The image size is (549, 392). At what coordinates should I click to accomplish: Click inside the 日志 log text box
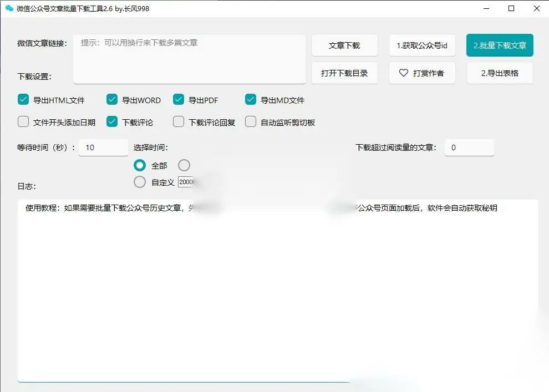[x=278, y=291]
